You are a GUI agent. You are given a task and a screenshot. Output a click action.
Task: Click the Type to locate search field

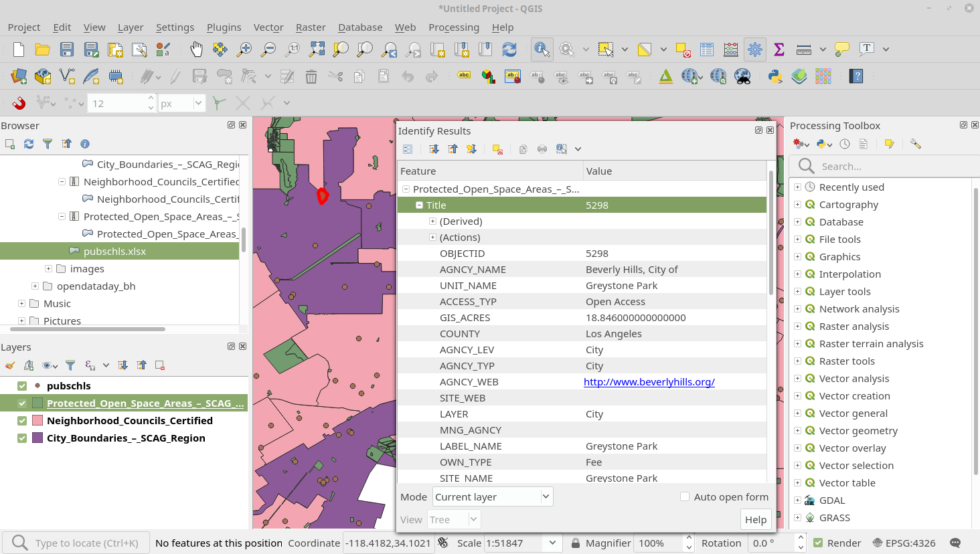tap(77, 543)
